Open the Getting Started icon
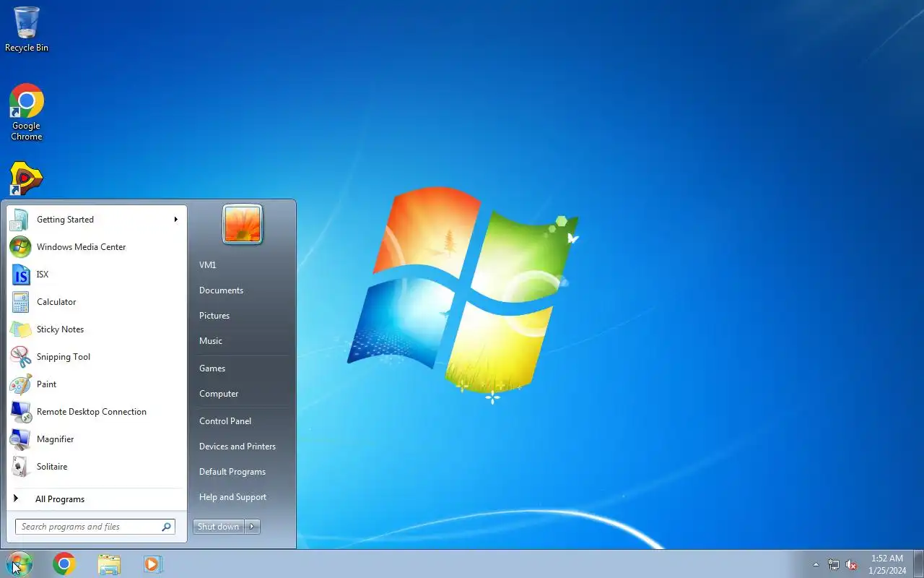The height and width of the screenshot is (578, 924). coord(20,220)
